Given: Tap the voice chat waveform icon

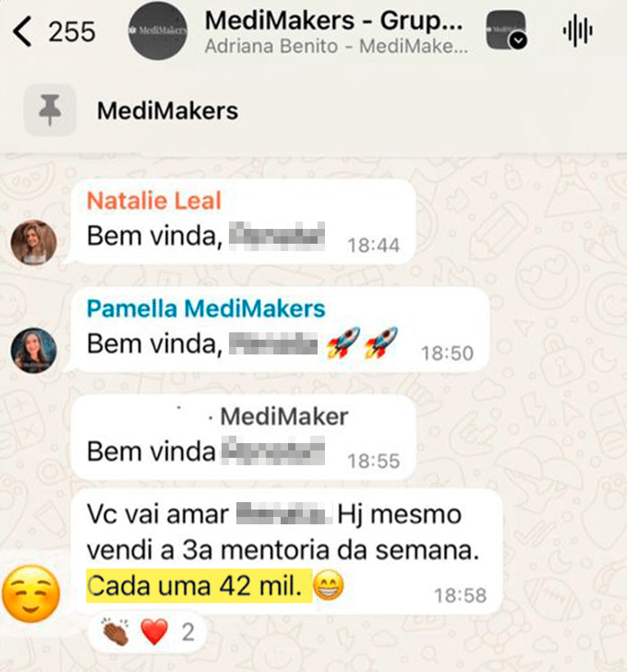Looking at the screenshot, I should tap(578, 31).
